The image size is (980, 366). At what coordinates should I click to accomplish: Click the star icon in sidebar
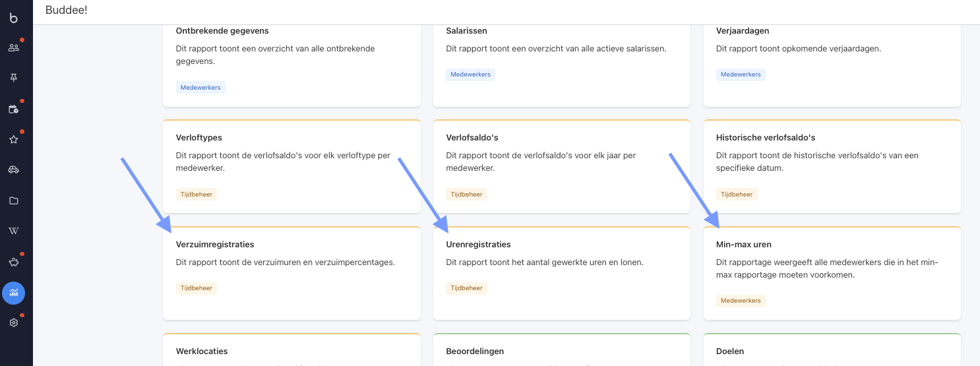pos(13,139)
